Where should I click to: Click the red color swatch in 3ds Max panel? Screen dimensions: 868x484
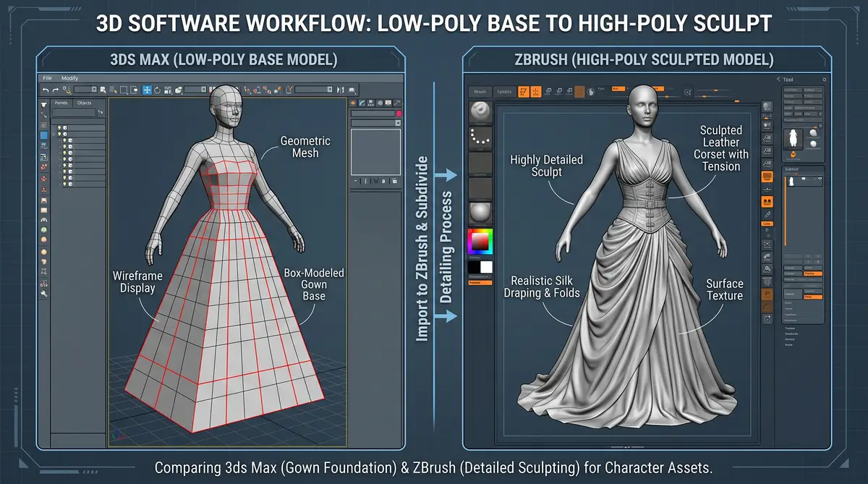399,114
